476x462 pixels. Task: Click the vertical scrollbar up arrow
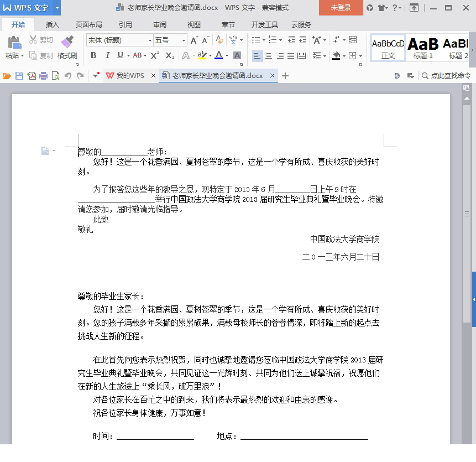tap(467, 98)
